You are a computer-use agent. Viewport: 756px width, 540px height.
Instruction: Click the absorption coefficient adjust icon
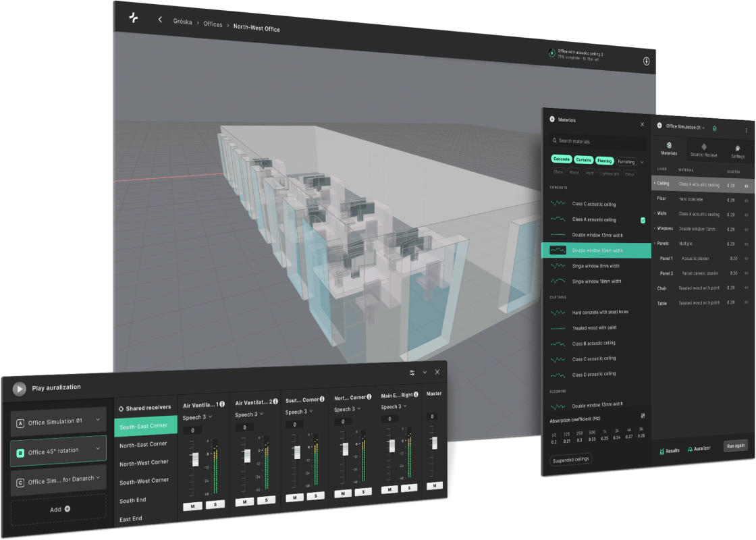pos(643,416)
